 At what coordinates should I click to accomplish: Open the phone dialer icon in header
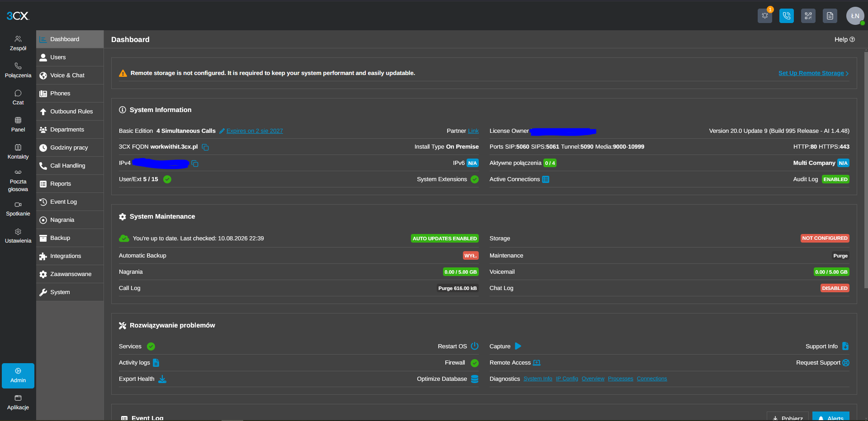point(787,16)
